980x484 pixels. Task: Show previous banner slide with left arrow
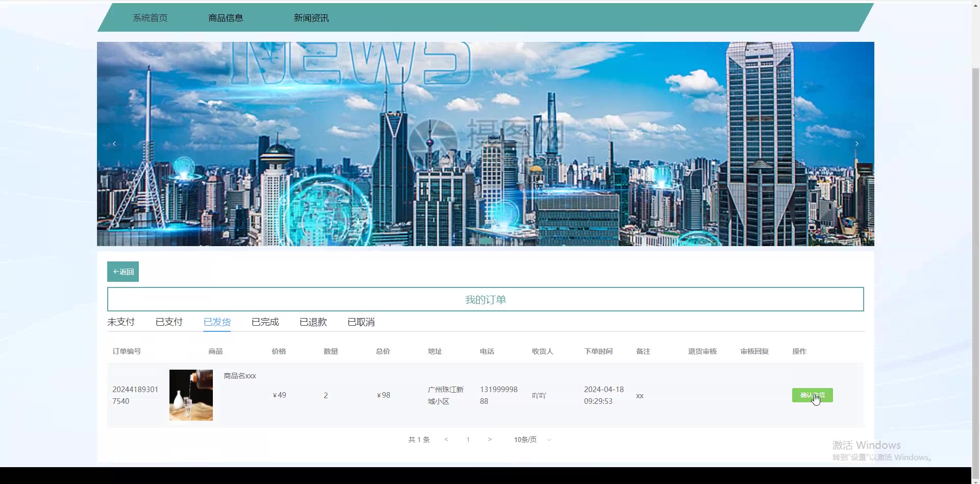[x=114, y=144]
